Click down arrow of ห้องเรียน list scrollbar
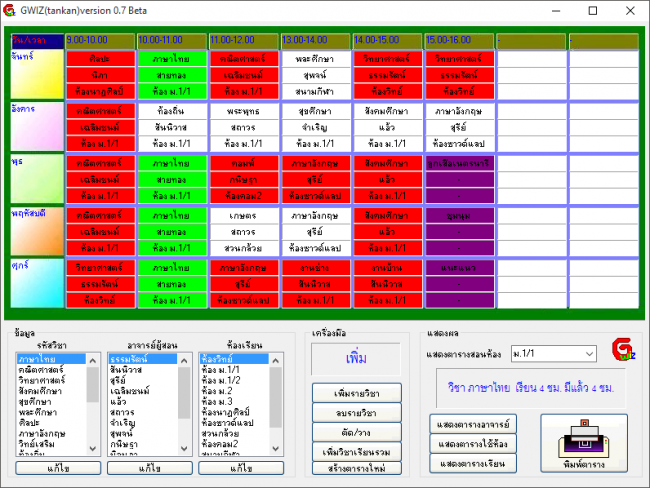This screenshot has width=650, height=488. [x=276, y=448]
